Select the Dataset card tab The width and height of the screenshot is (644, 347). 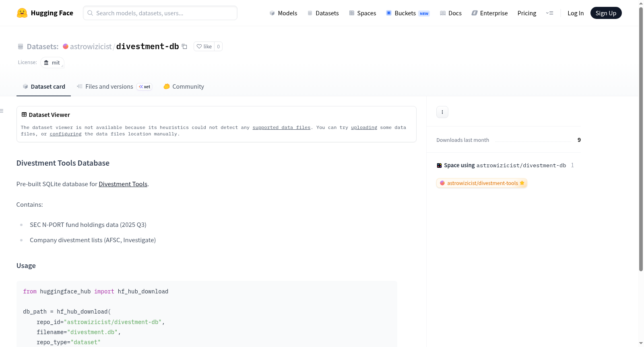pyautogui.click(x=43, y=87)
